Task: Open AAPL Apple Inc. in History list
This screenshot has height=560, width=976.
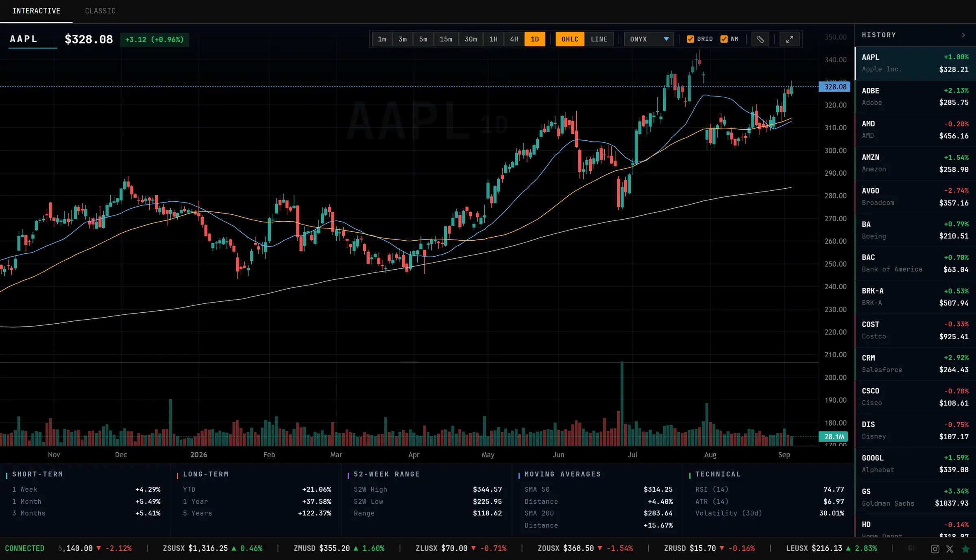Action: coord(915,63)
